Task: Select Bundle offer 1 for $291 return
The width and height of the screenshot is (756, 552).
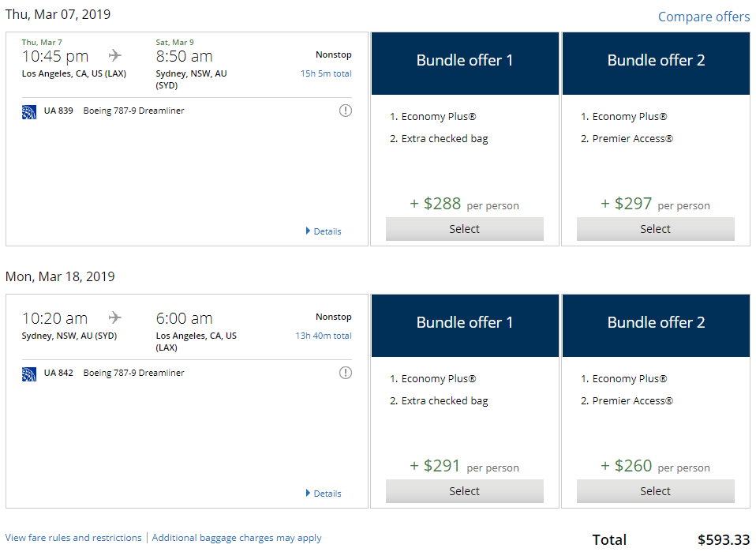Action: pos(464,491)
